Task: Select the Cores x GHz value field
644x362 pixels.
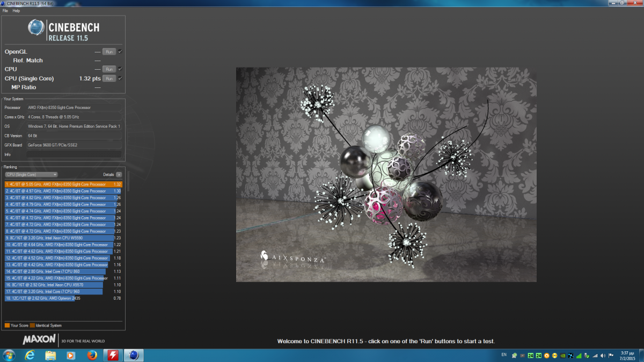Action: pyautogui.click(x=74, y=117)
